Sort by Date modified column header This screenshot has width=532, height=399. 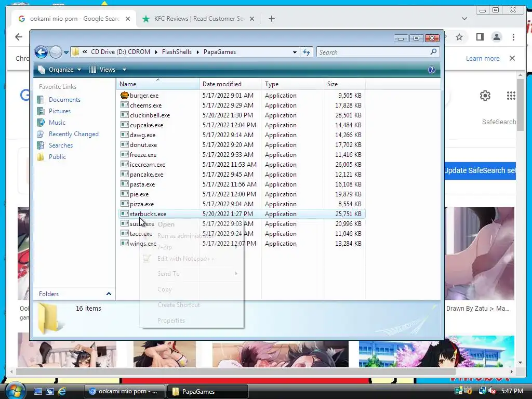click(230, 84)
